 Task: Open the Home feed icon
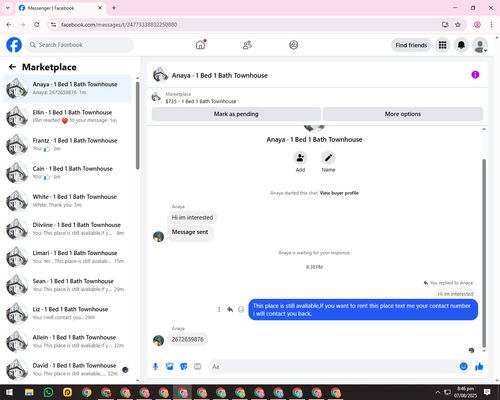click(x=200, y=45)
